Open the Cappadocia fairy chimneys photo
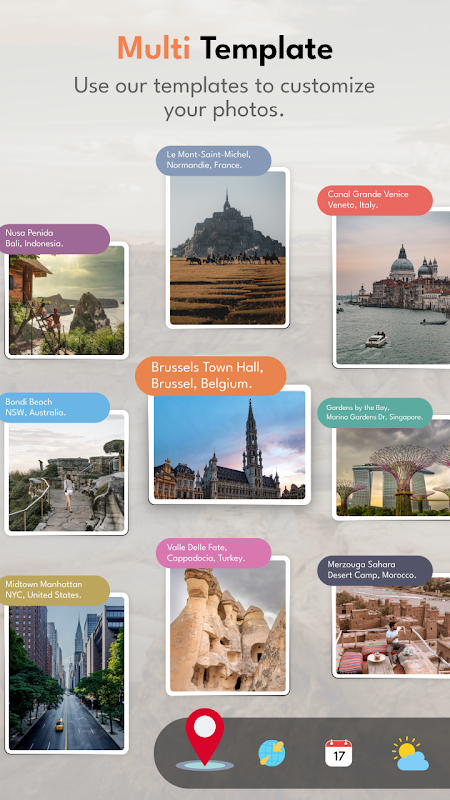Viewport: 450px width, 800px height. [x=228, y=626]
